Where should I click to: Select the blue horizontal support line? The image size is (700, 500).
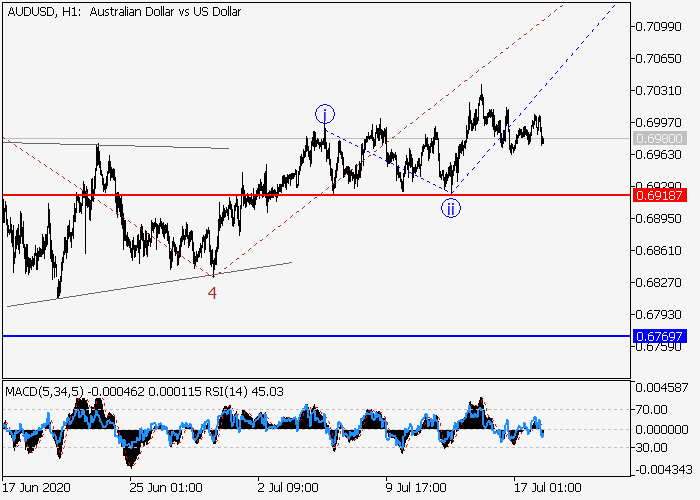[x=300, y=336]
